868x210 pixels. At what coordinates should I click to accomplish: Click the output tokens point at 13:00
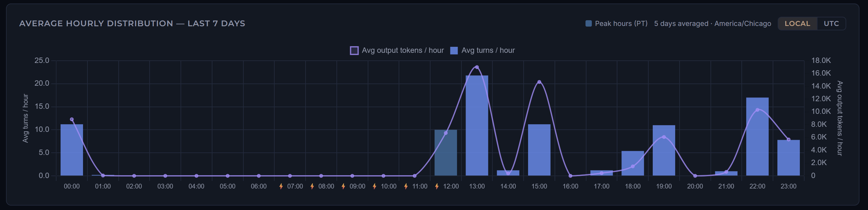(x=477, y=67)
